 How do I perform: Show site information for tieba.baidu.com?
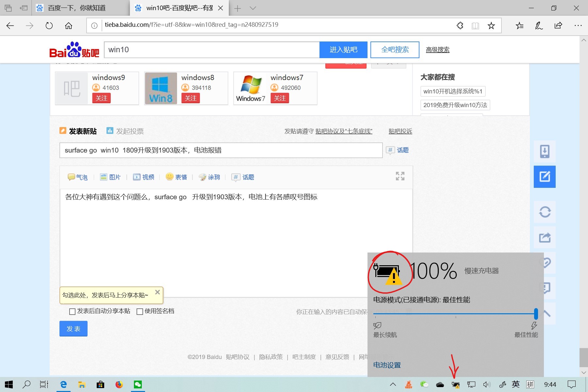click(94, 25)
